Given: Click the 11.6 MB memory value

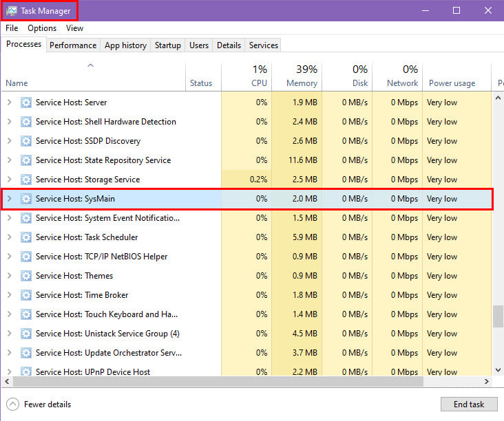Looking at the screenshot, I should pyautogui.click(x=303, y=160).
